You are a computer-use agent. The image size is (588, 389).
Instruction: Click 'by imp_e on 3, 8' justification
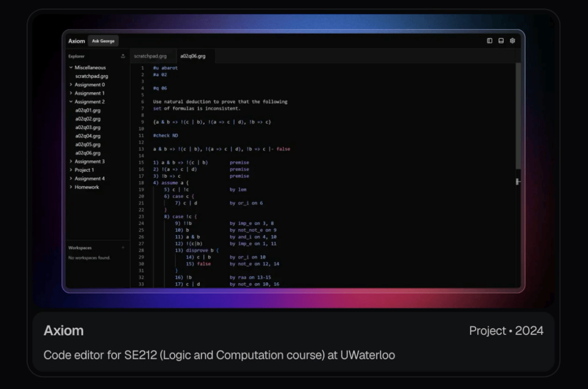[251, 223]
